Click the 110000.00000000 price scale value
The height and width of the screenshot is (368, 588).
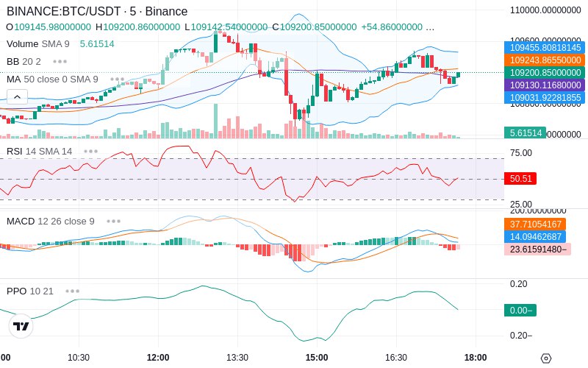pyautogui.click(x=545, y=10)
